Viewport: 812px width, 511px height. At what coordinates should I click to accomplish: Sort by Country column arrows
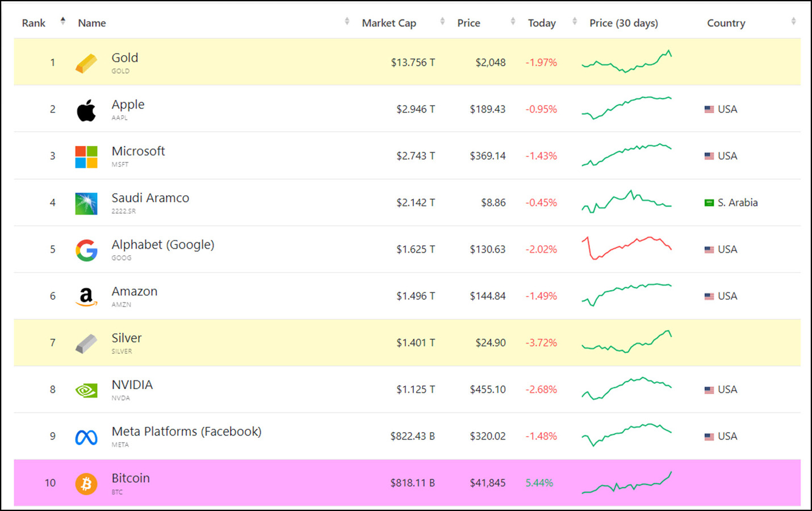(x=793, y=22)
